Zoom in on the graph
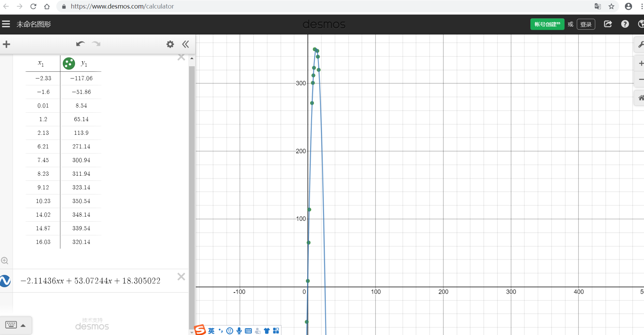 click(641, 63)
